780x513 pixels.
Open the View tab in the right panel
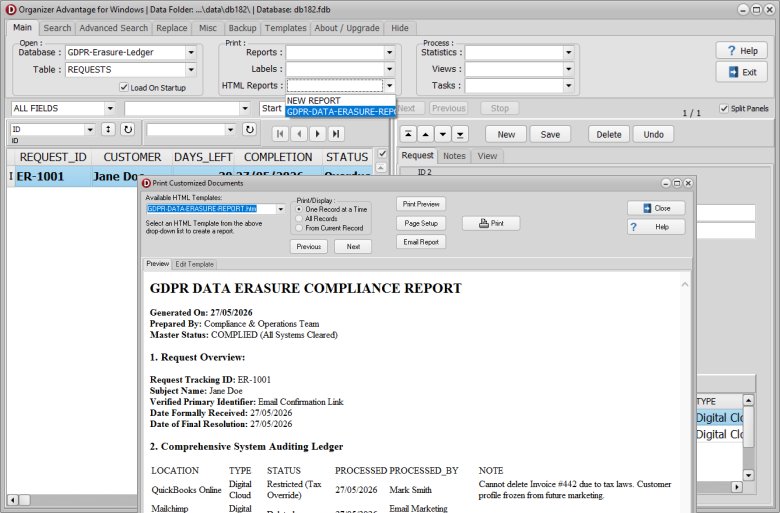coord(487,156)
